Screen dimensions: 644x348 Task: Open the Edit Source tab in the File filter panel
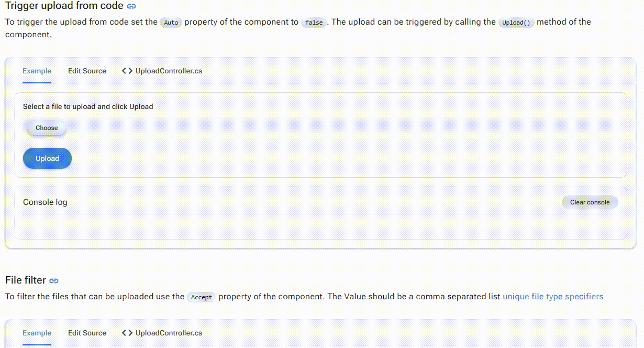[x=87, y=333]
